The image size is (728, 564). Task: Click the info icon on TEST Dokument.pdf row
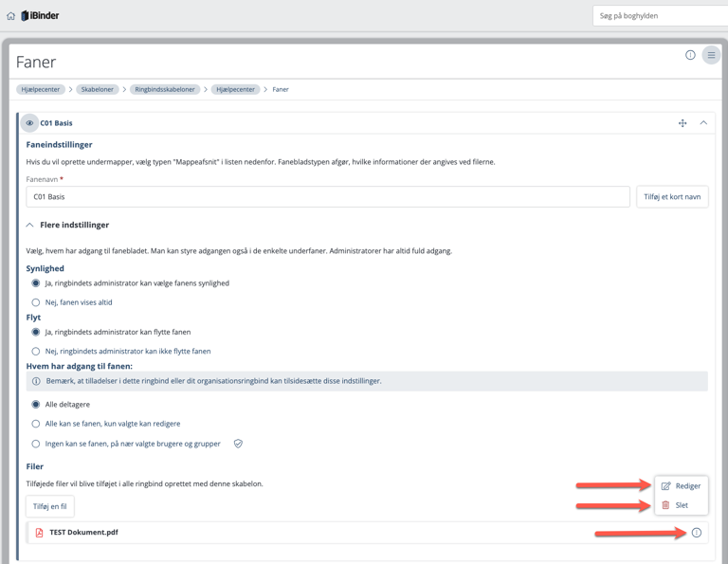[697, 533]
